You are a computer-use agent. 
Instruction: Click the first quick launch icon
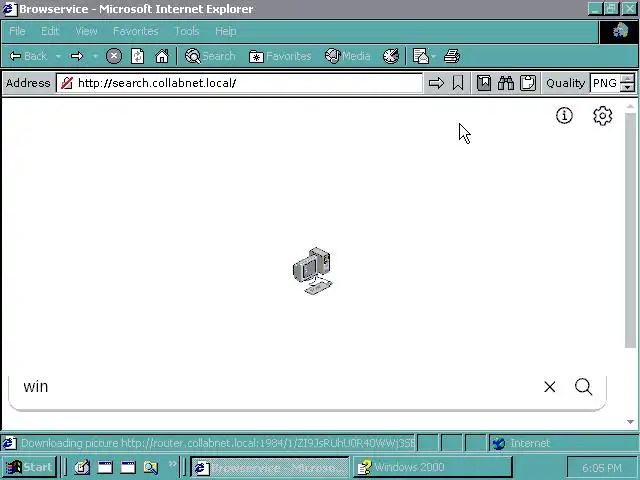[x=82, y=467]
